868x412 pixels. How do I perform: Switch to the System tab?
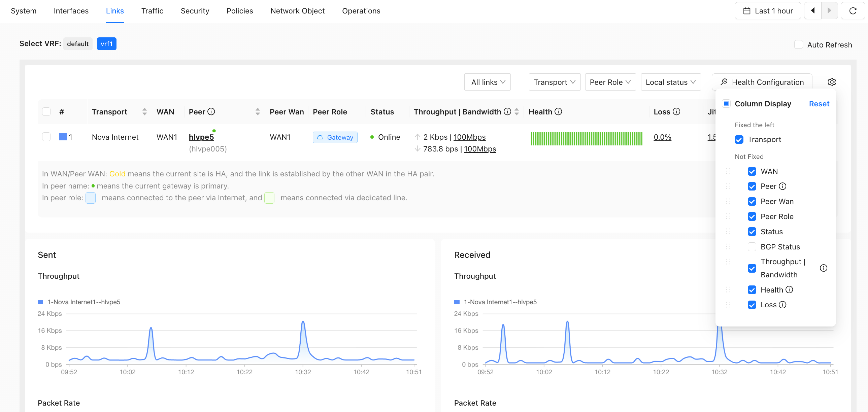pos(24,11)
